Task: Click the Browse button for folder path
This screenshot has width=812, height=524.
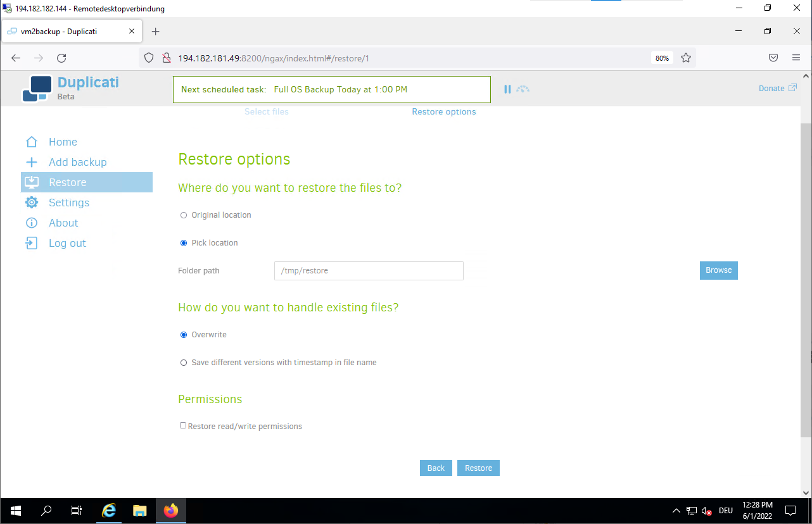Action: tap(718, 270)
